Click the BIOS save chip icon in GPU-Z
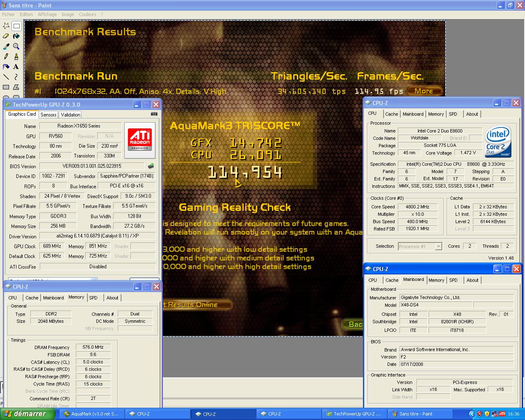The width and height of the screenshot is (525, 420). point(151,166)
